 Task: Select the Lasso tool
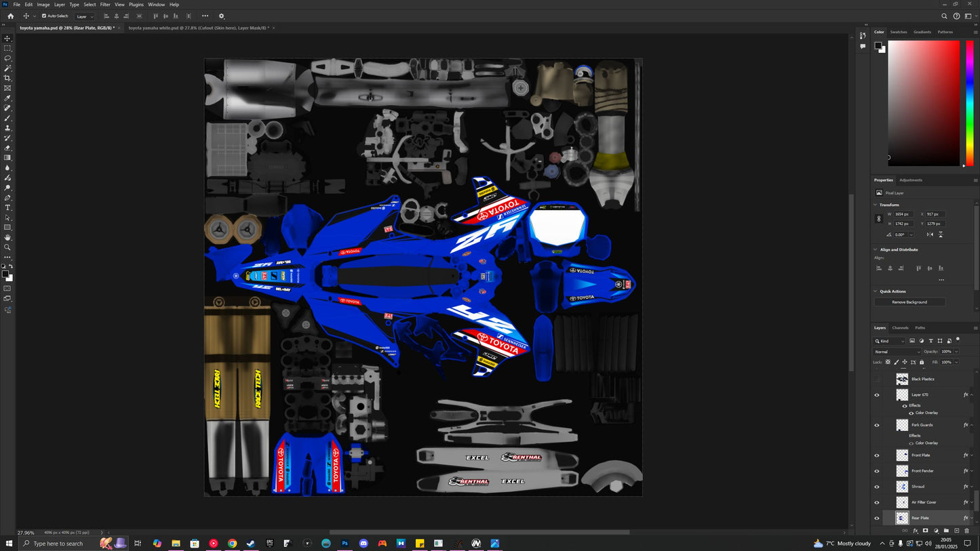pyautogui.click(x=7, y=58)
